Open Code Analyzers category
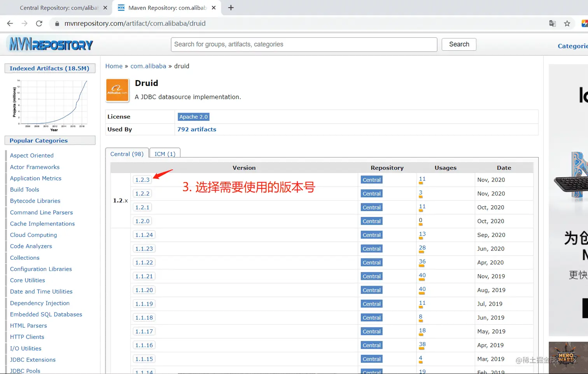Screen dimensions: 588x374 tap(31, 246)
